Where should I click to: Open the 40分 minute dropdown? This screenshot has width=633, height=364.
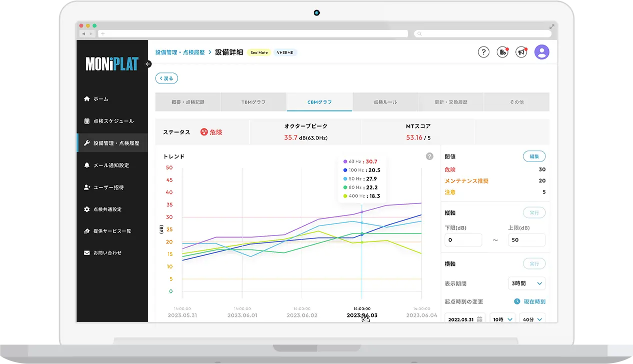[x=533, y=318]
